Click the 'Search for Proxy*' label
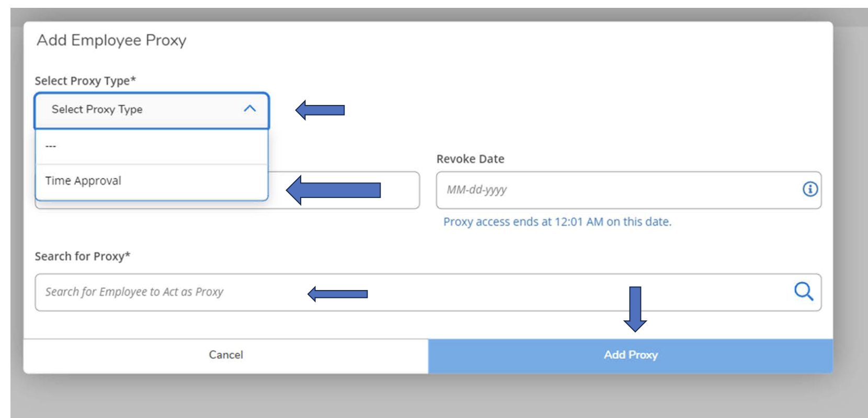Viewport: 868px width, 418px height. (82, 257)
